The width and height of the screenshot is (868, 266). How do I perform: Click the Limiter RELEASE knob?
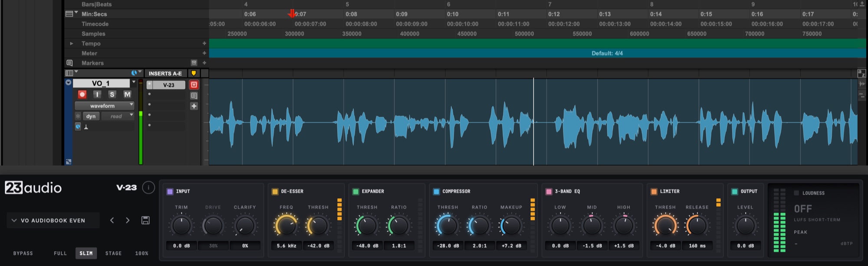tap(697, 226)
